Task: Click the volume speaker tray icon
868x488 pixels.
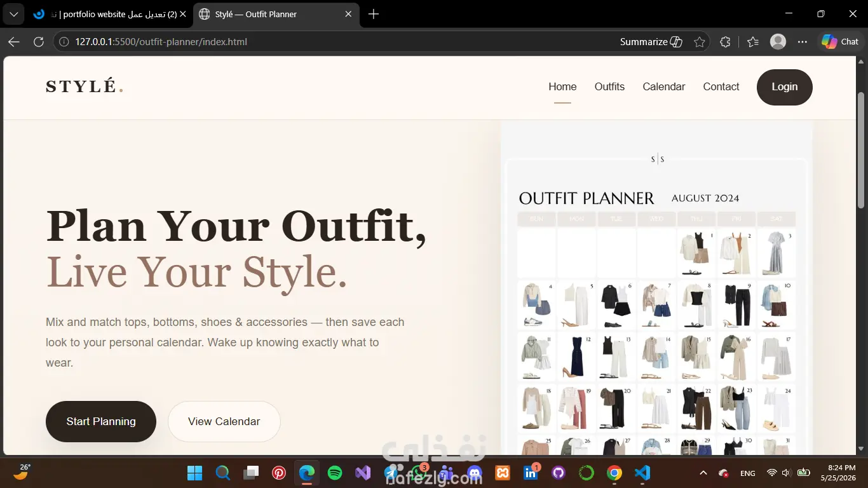Action: point(786,473)
